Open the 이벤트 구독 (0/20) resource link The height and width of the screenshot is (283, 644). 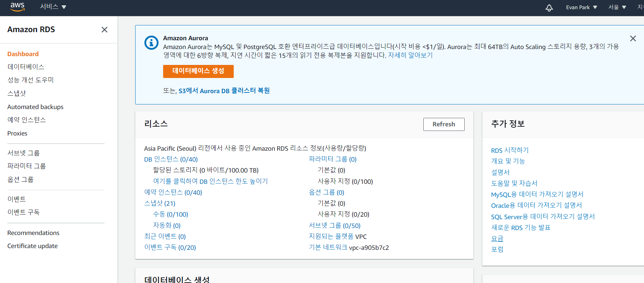click(x=170, y=247)
